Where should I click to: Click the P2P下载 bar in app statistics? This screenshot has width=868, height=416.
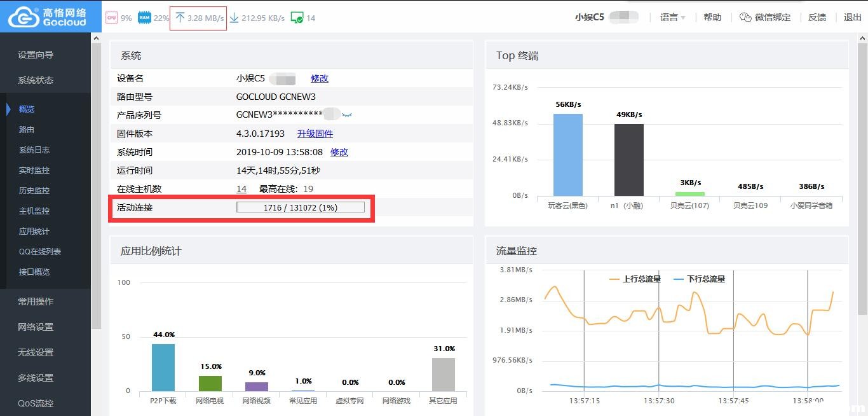pos(162,368)
